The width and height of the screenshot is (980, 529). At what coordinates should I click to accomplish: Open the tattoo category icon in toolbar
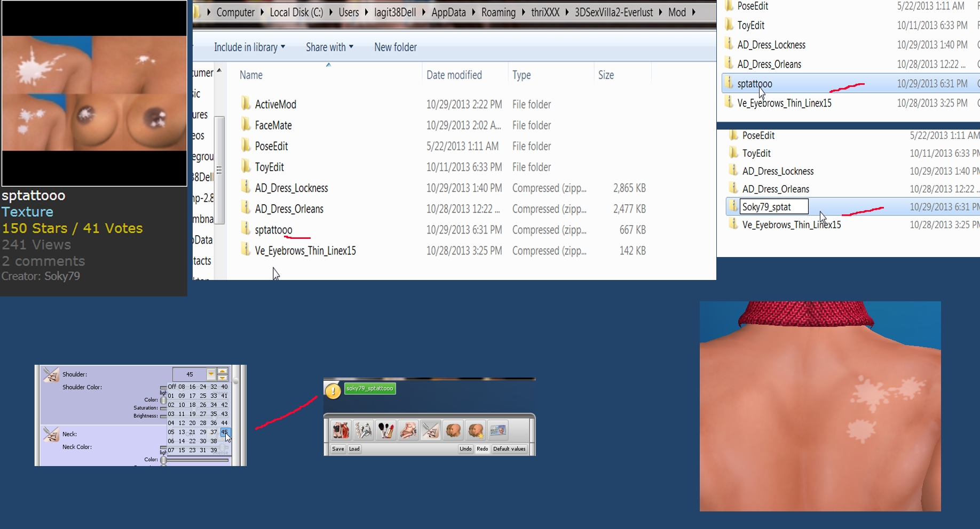431,430
